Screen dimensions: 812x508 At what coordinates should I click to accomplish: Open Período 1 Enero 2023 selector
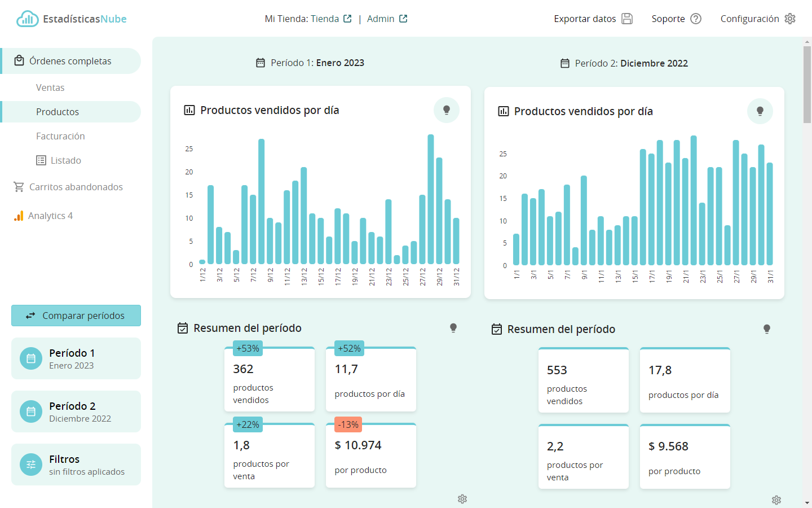click(76, 358)
